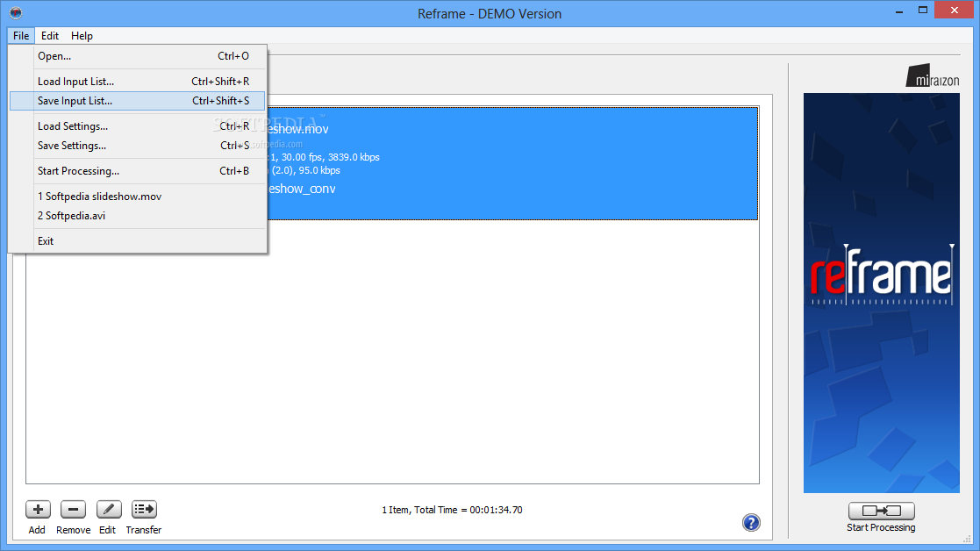The image size is (980, 551).
Task: Click the Add plus icon
Action: click(x=38, y=509)
